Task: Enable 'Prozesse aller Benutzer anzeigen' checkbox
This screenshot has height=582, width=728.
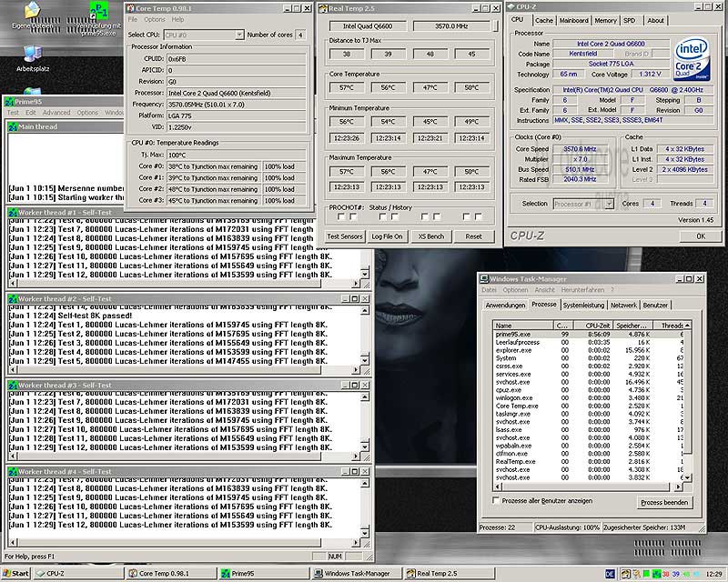Action: pyautogui.click(x=496, y=500)
